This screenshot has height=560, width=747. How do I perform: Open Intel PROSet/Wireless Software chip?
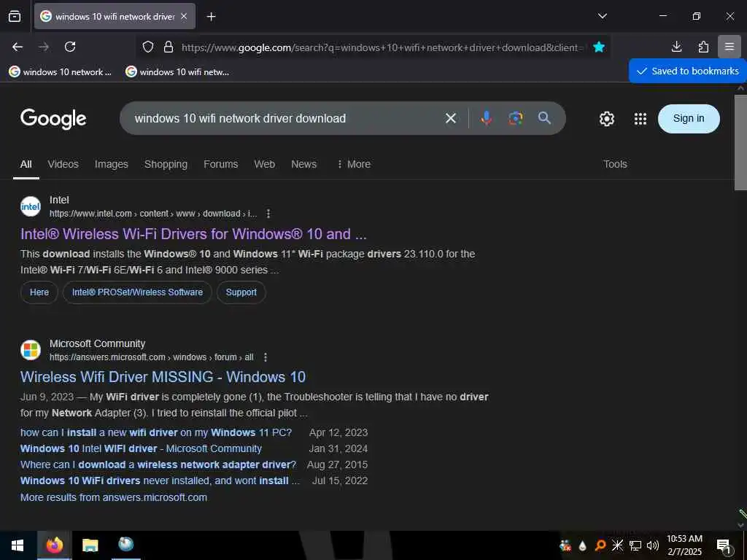coord(137,292)
